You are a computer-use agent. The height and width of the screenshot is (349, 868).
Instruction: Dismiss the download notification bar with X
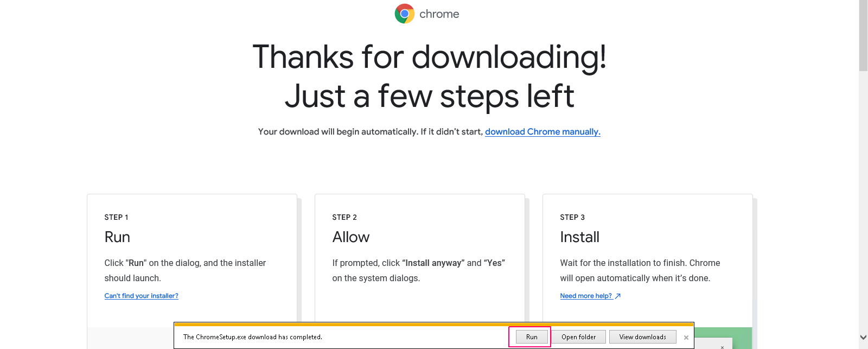pos(686,338)
